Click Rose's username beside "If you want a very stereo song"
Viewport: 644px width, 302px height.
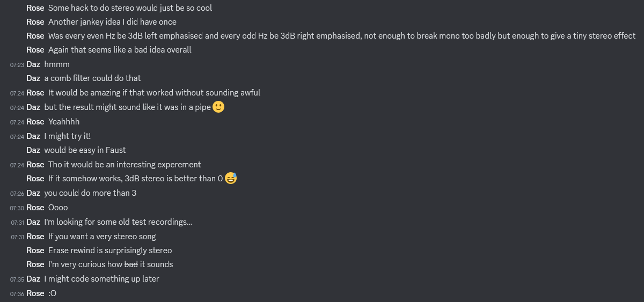35,237
